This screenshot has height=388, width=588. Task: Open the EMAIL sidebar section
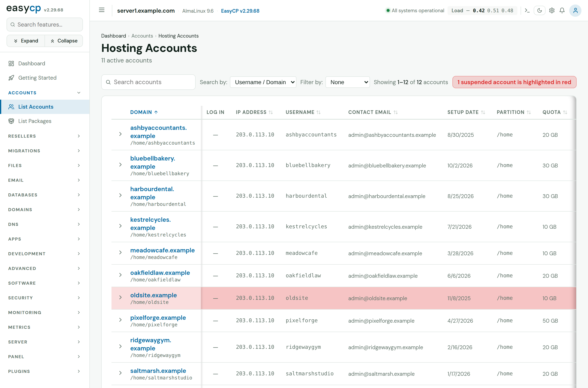tap(45, 180)
